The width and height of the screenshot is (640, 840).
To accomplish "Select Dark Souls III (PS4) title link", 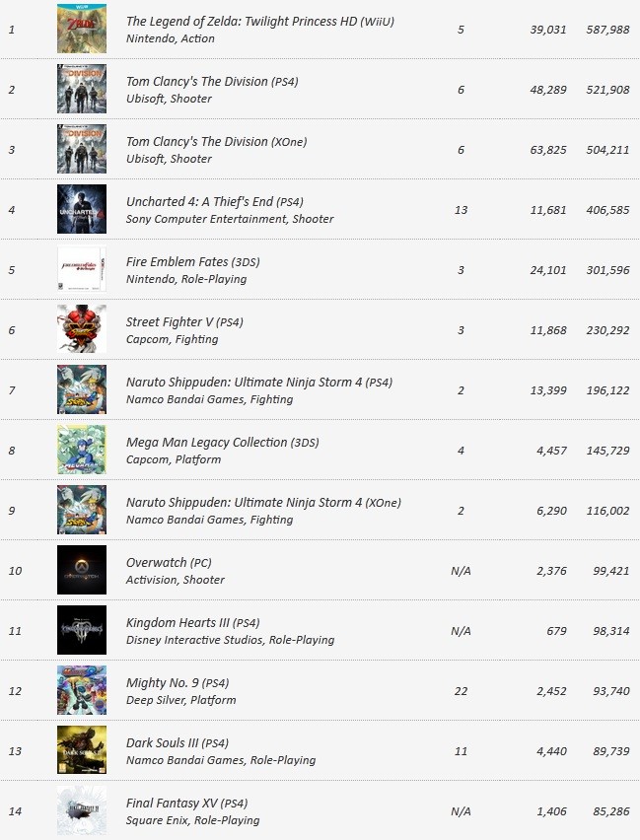I will pos(178,743).
